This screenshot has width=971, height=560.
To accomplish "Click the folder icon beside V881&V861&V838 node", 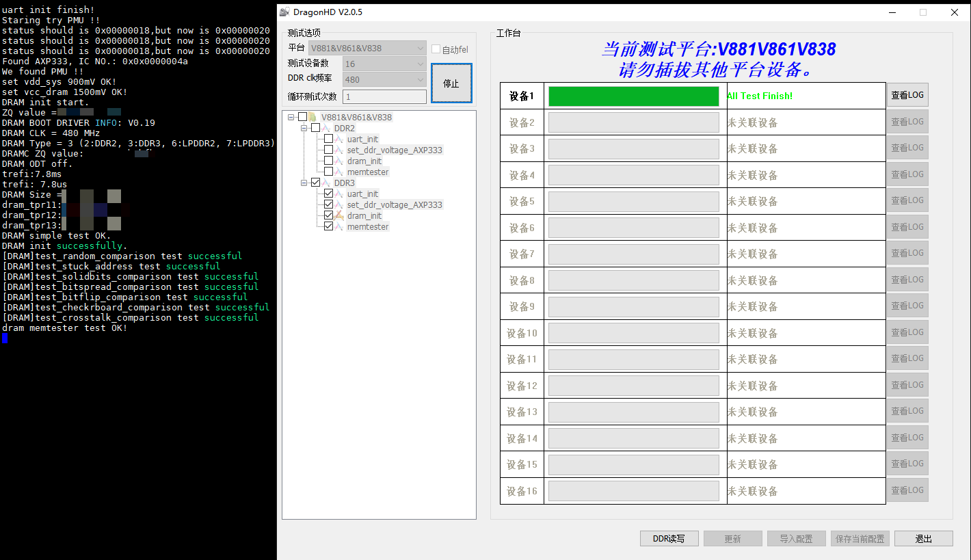I will pyautogui.click(x=311, y=117).
